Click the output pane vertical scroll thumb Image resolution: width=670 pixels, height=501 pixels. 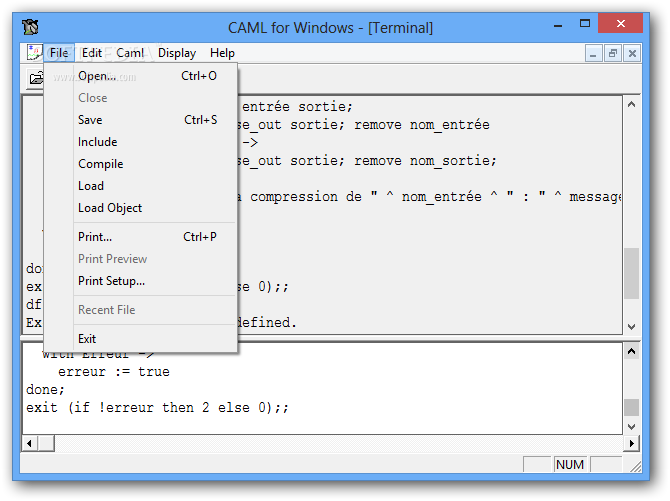[x=632, y=274]
